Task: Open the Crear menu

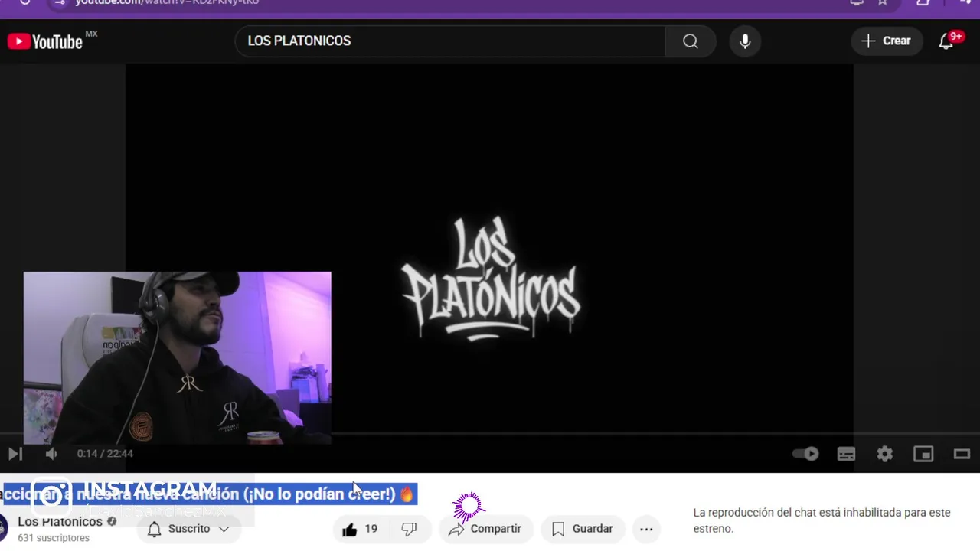Action: point(887,41)
